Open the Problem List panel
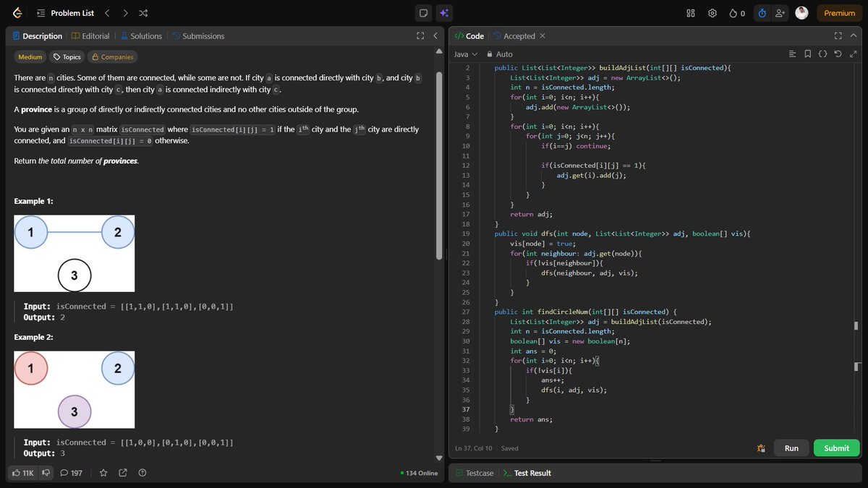Screen dimensions: 868x488 (65, 13)
